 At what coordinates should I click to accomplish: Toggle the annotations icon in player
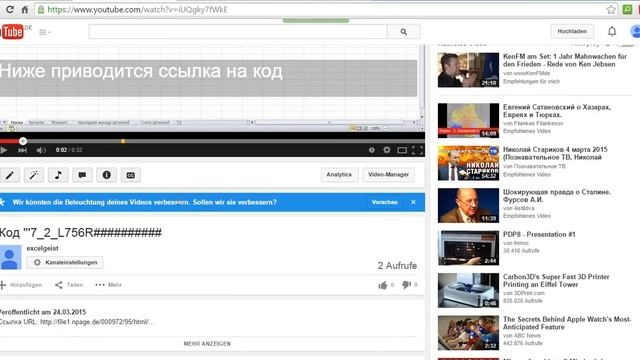[x=371, y=150]
